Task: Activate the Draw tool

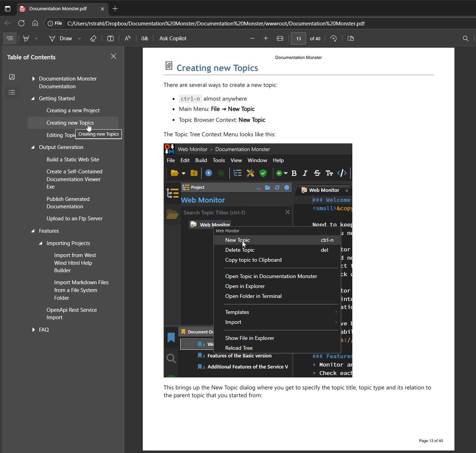Action: click(x=61, y=38)
